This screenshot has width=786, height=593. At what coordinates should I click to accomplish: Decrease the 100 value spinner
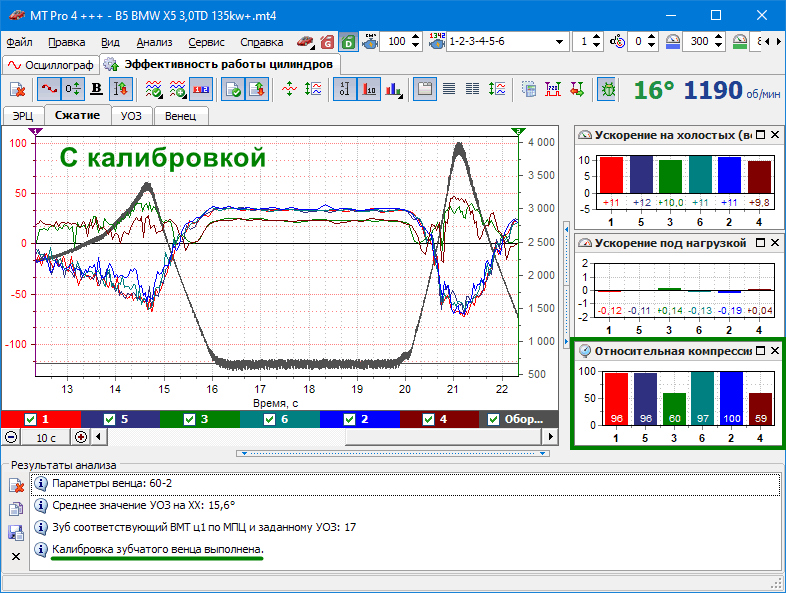pos(415,46)
